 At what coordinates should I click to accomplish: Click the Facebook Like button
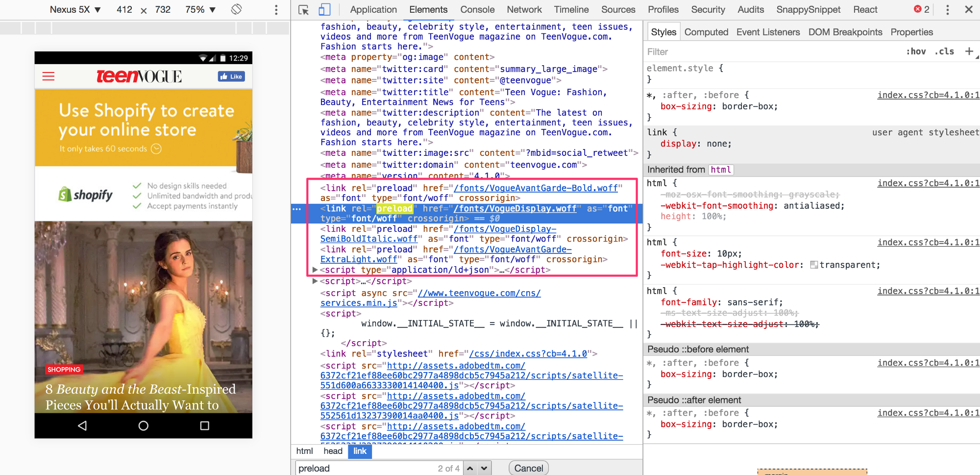(x=231, y=76)
